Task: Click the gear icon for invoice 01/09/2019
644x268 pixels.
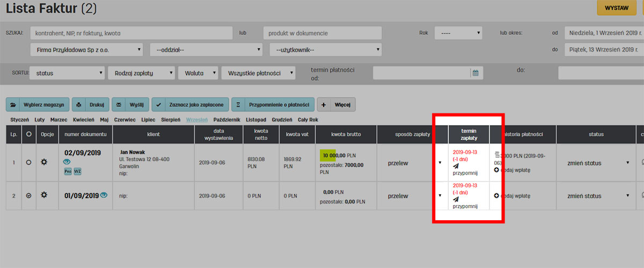Action: click(45, 195)
